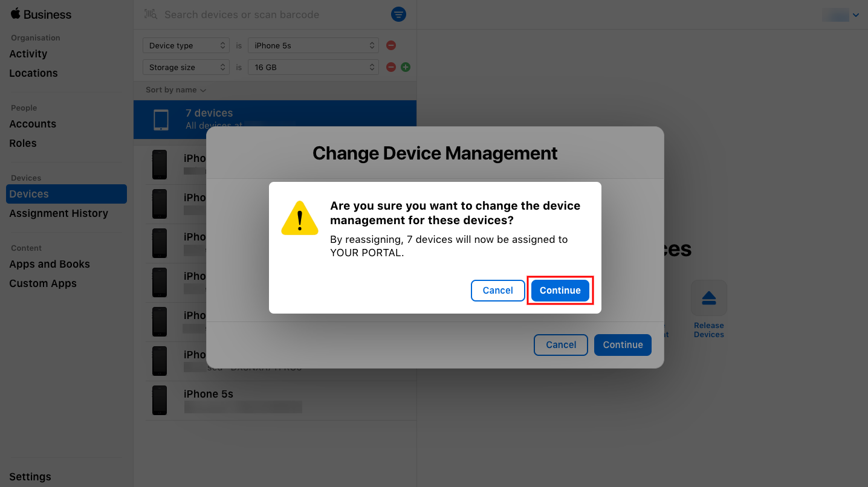
Task: Remove the Storage size filter row
Action: (x=391, y=67)
